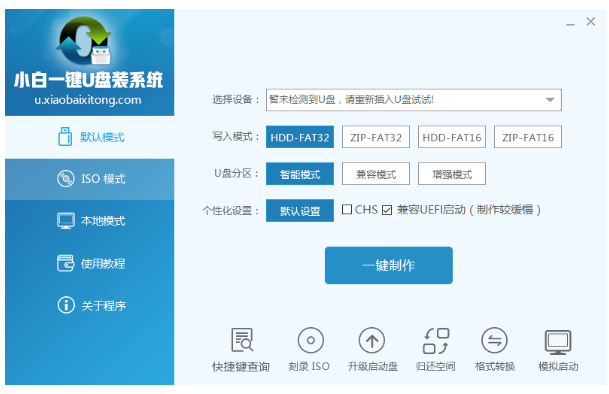
Task: Click the 一键制作 button
Action: [x=389, y=265]
